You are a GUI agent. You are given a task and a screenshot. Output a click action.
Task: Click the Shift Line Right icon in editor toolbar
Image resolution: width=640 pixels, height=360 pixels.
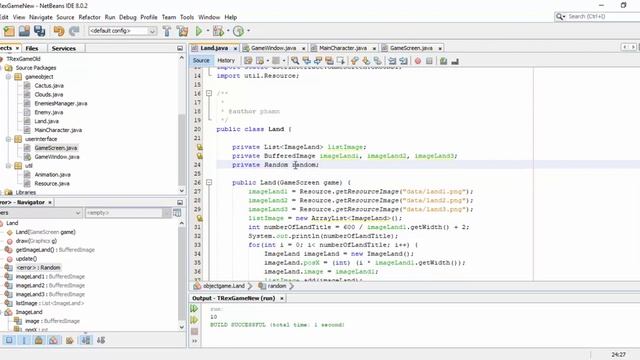click(403, 61)
